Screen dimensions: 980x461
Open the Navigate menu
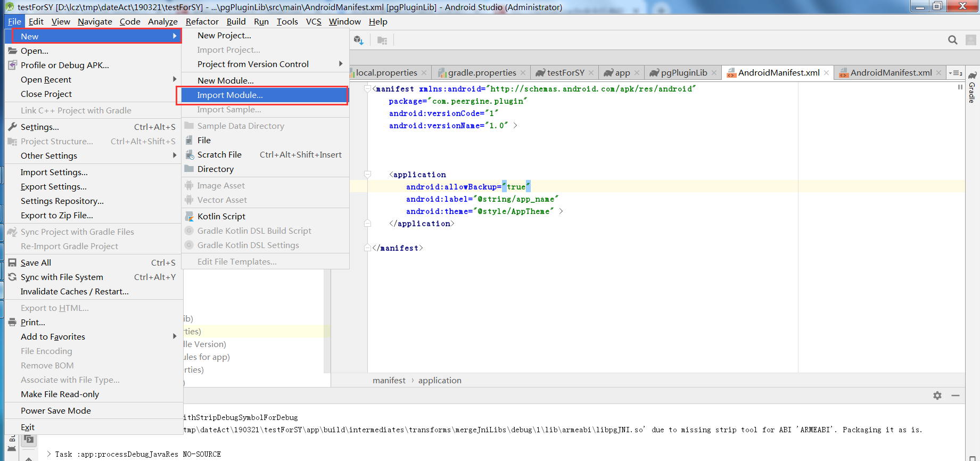coord(95,21)
